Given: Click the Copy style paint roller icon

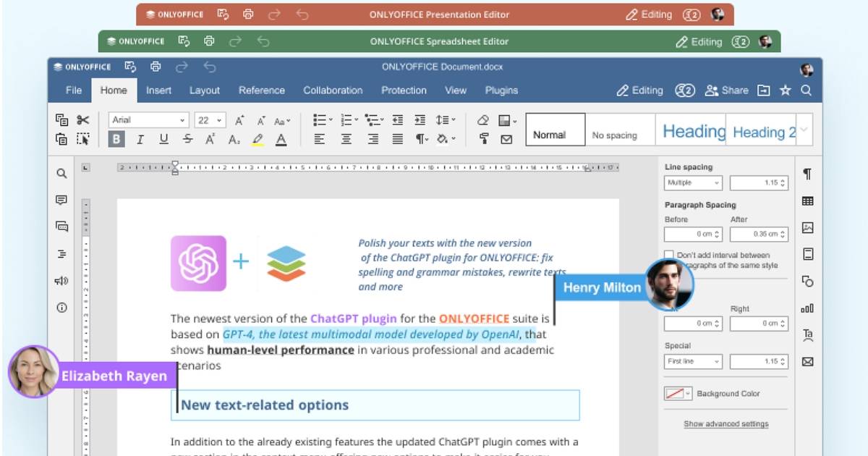Looking at the screenshot, I should 483,139.
